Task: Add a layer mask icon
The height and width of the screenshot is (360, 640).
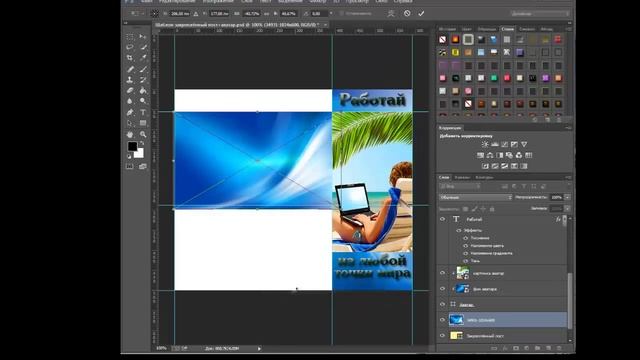Action: 516,349
